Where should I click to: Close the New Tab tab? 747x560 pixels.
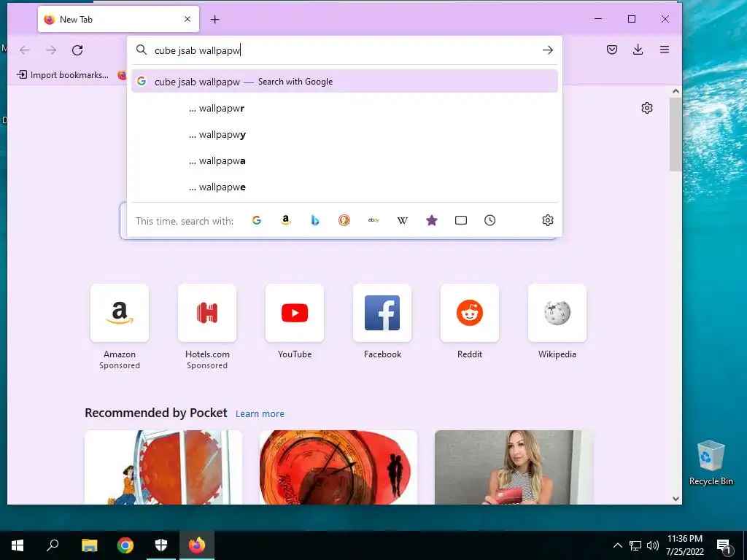(x=187, y=19)
